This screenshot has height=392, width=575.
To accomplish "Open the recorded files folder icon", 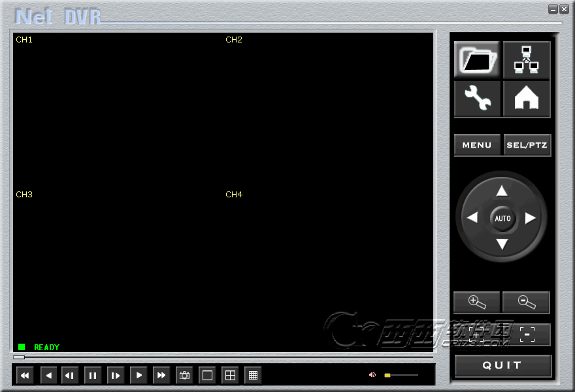I will (x=477, y=59).
